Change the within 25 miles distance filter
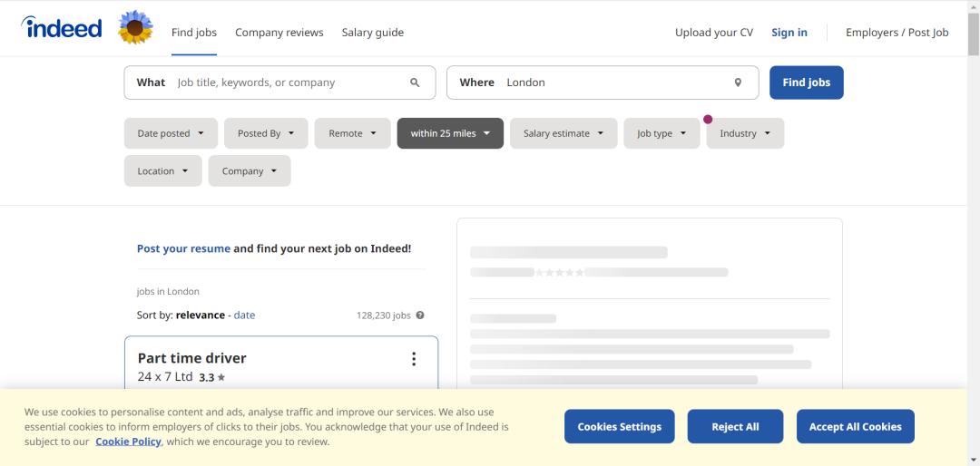Screen dimensions: 980x466 tap(450, 133)
